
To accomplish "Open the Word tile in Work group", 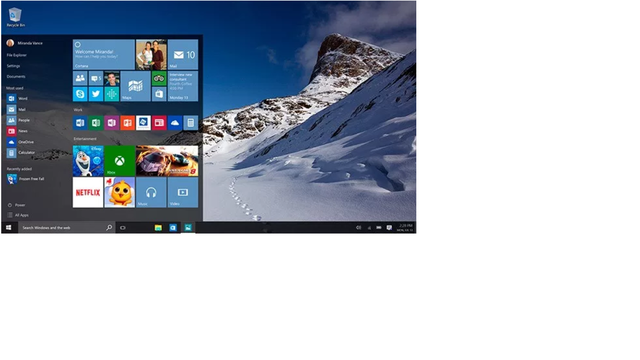I will [x=80, y=122].
